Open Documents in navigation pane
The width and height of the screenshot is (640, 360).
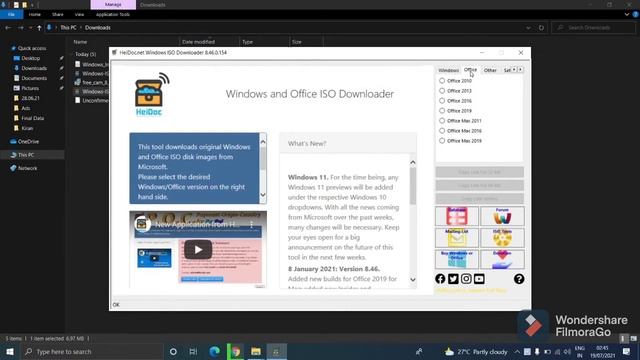pyautogui.click(x=34, y=78)
